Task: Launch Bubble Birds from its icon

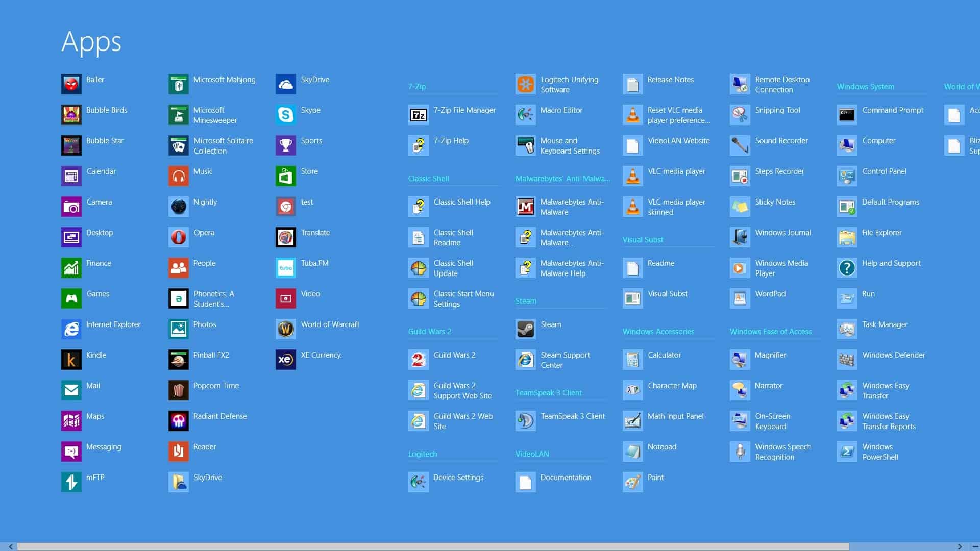Action: pos(71,115)
